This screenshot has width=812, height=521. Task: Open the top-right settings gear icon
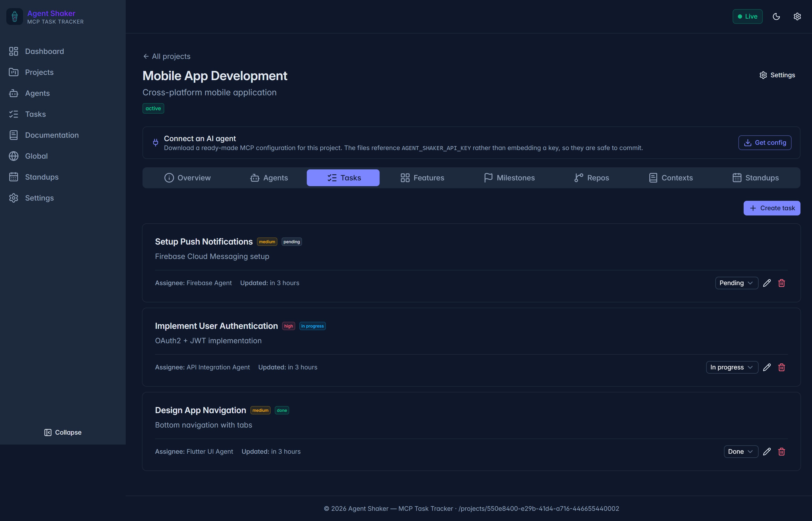(x=797, y=16)
